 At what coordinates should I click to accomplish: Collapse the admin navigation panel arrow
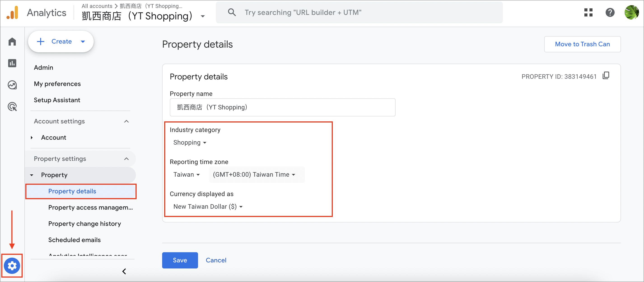124,271
